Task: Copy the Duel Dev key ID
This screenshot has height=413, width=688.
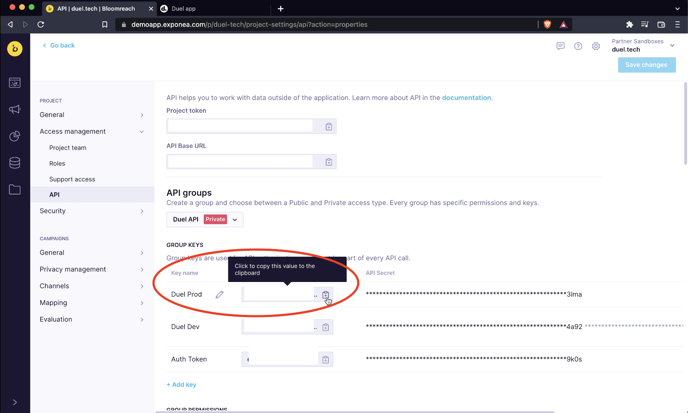Action: [326, 327]
